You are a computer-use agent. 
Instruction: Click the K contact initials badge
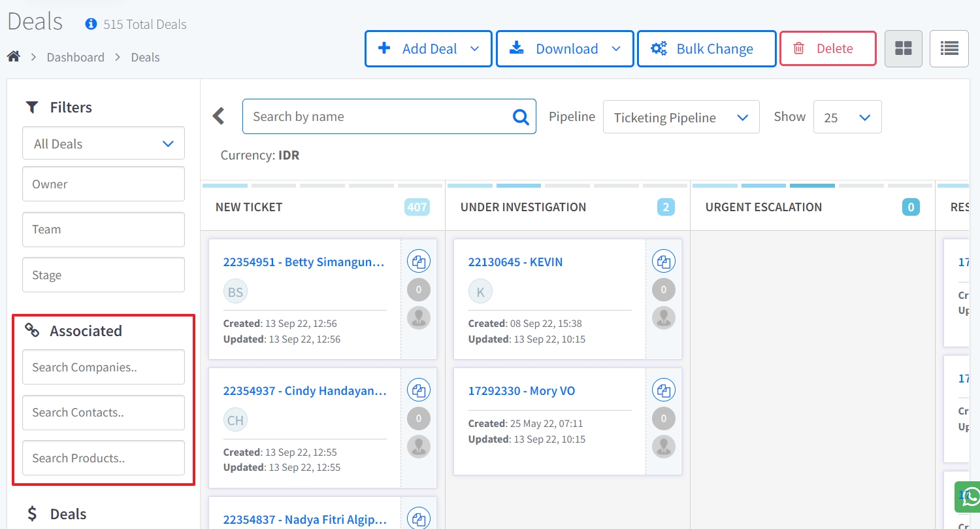[x=481, y=292]
